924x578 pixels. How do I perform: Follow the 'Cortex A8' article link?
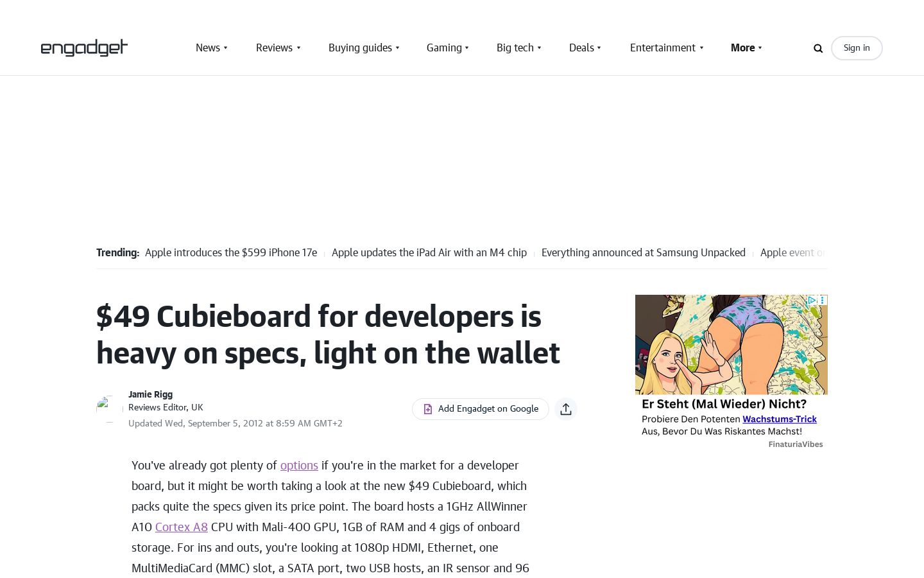[x=182, y=527]
